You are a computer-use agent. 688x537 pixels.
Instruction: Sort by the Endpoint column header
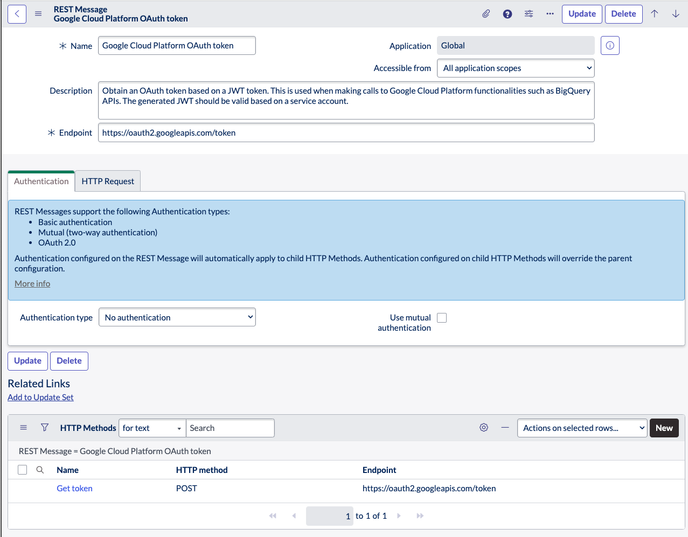379,470
